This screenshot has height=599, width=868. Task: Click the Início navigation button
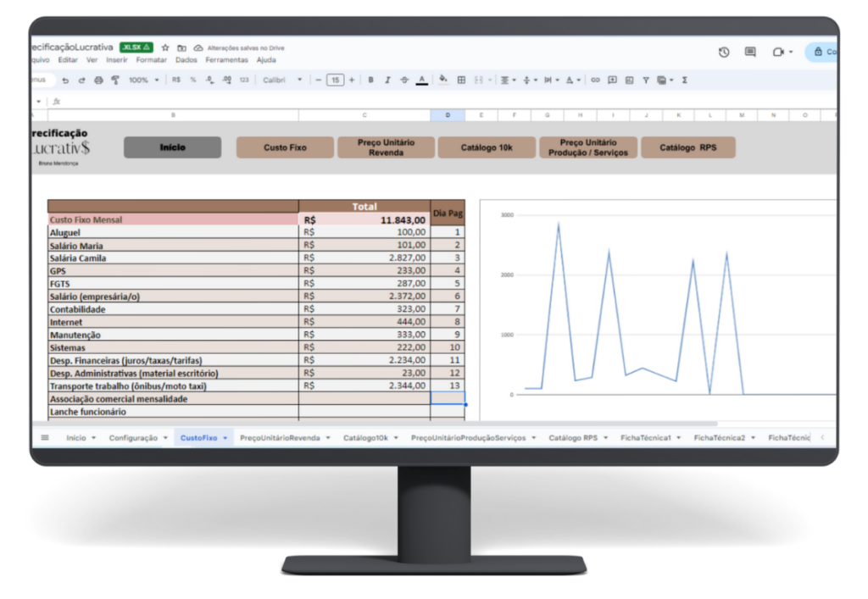click(x=173, y=147)
